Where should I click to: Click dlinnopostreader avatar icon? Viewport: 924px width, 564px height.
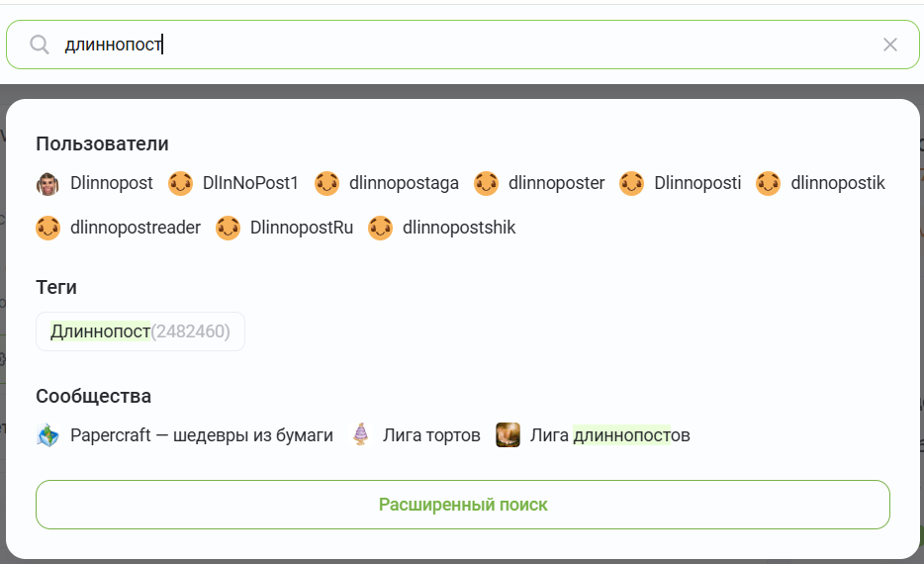[x=47, y=229]
